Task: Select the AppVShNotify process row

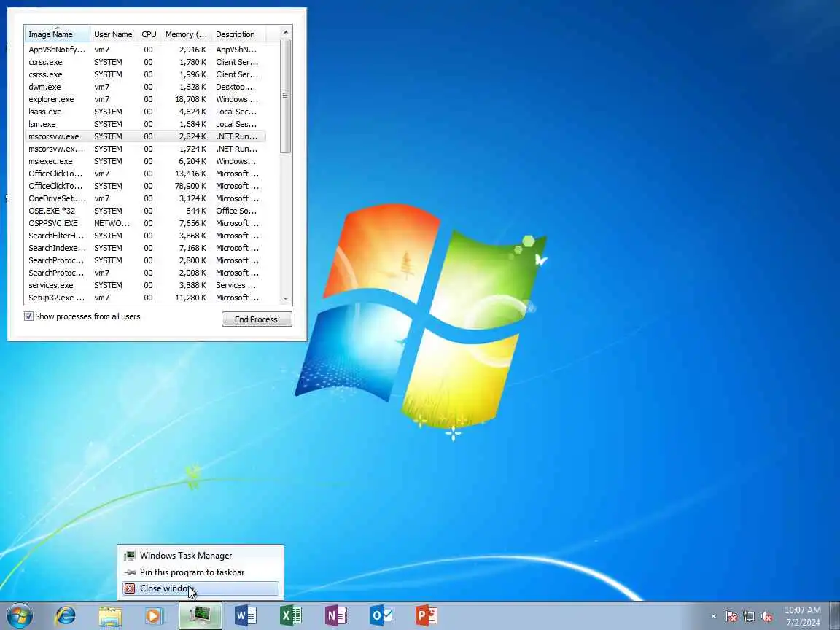Action: click(144, 50)
